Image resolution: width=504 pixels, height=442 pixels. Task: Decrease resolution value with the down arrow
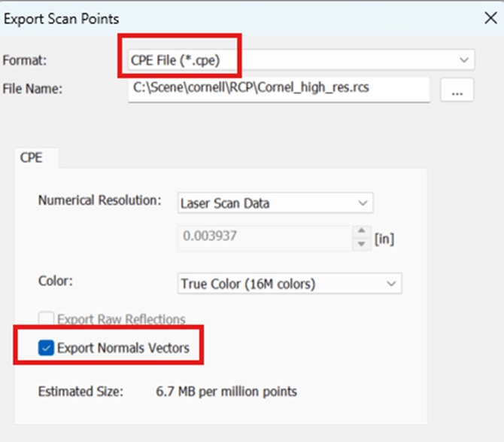coord(363,243)
